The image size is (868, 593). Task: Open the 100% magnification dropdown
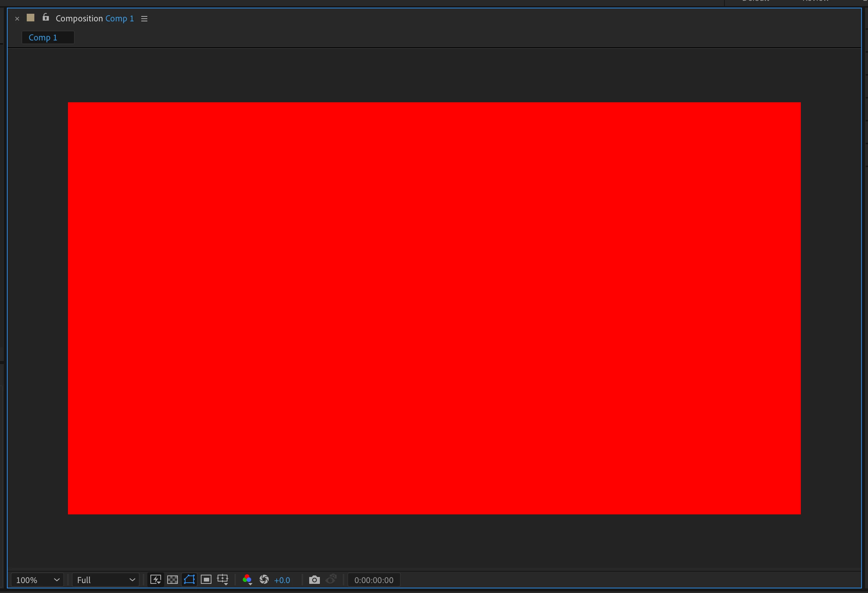tap(37, 580)
